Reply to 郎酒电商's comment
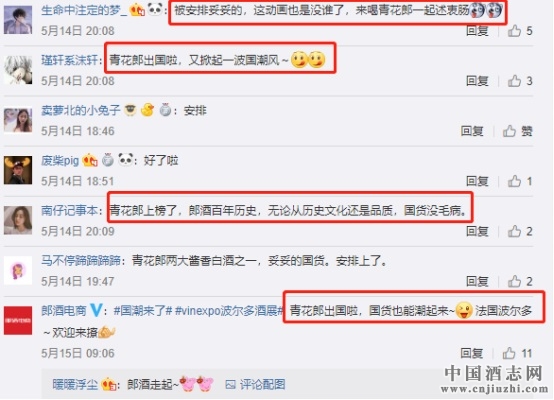Viewport: 554px width, 400px height. pyautogui.click(x=472, y=353)
